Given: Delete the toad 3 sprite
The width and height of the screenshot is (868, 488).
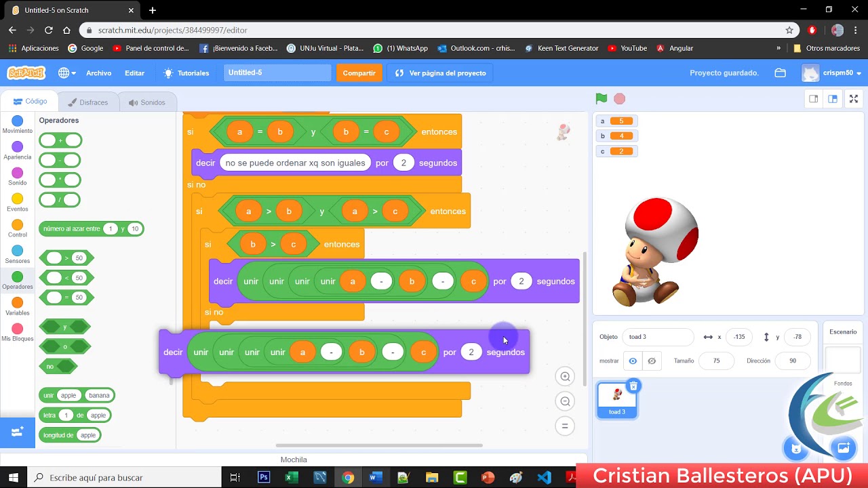Looking at the screenshot, I should pos(633,386).
